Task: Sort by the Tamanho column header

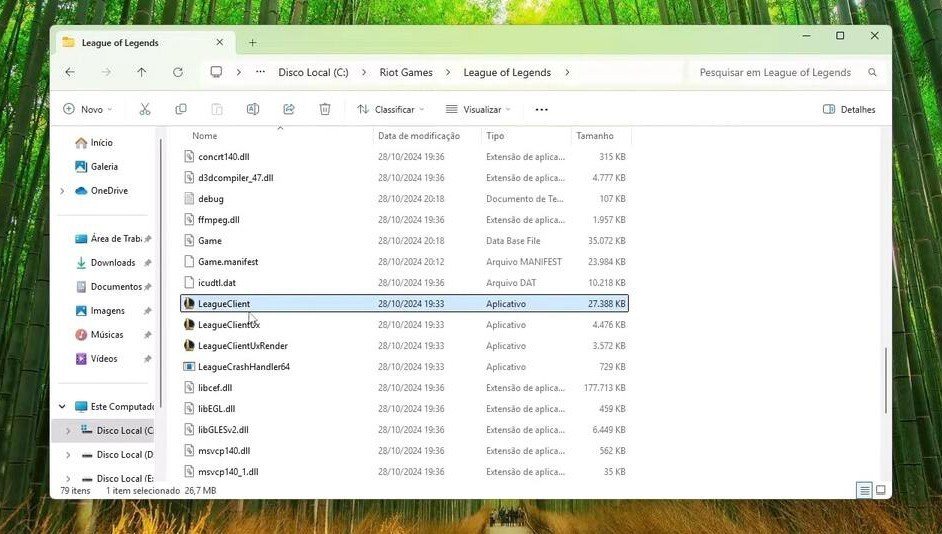Action: click(x=595, y=136)
